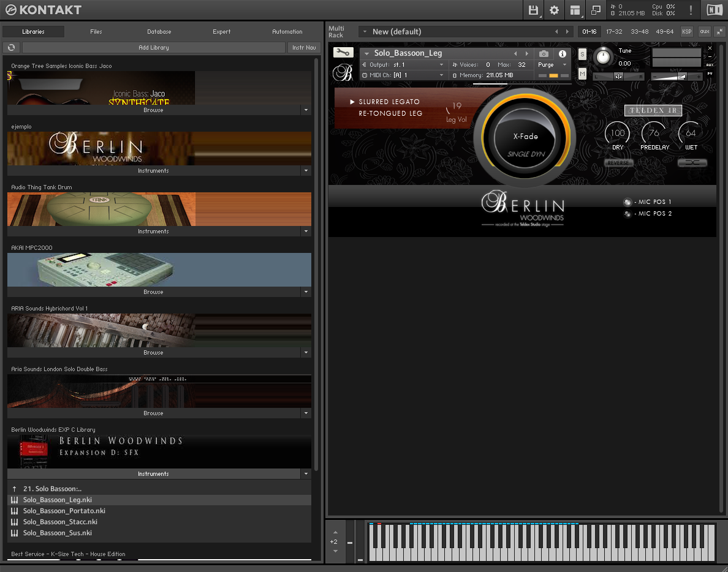Image resolution: width=728 pixels, height=572 pixels.
Task: Select the 33-48 rack page
Action: [639, 32]
